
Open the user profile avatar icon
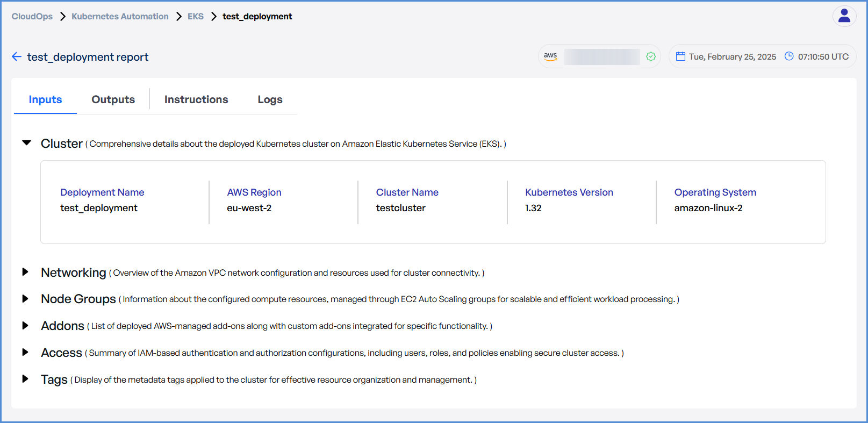pos(844,16)
